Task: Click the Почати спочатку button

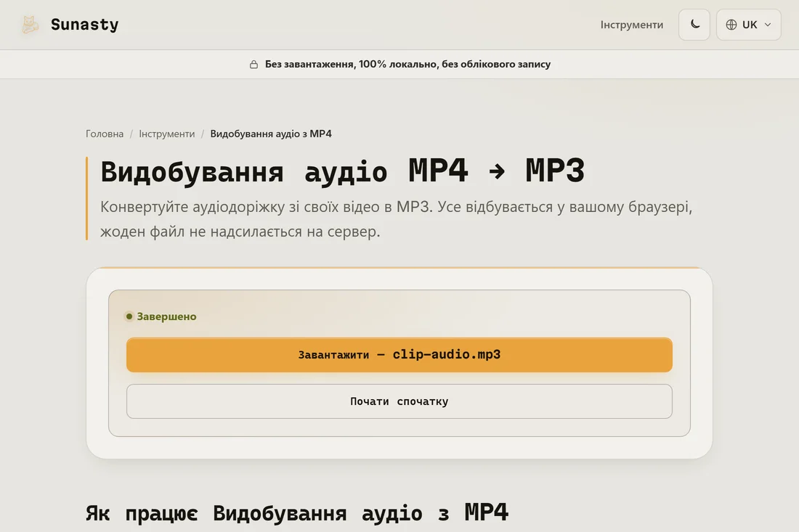Action: click(x=399, y=401)
